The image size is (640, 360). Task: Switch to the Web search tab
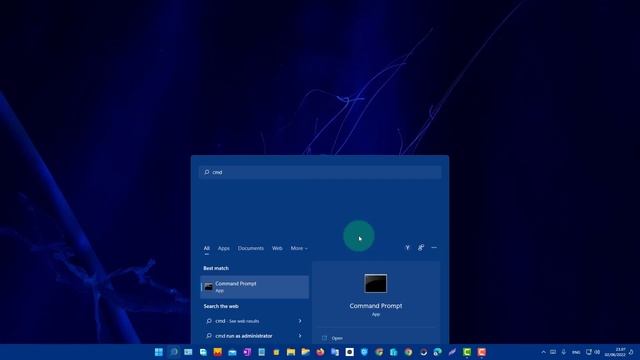pos(277,248)
